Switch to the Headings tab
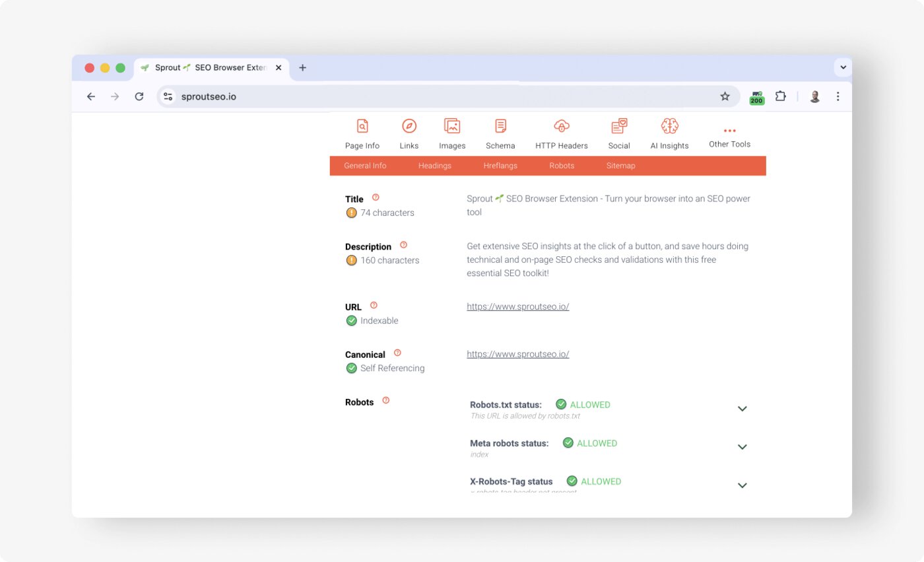The image size is (924, 562). [x=434, y=165]
